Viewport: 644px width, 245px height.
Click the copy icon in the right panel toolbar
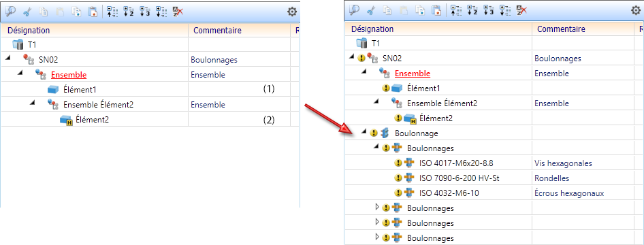point(387,10)
